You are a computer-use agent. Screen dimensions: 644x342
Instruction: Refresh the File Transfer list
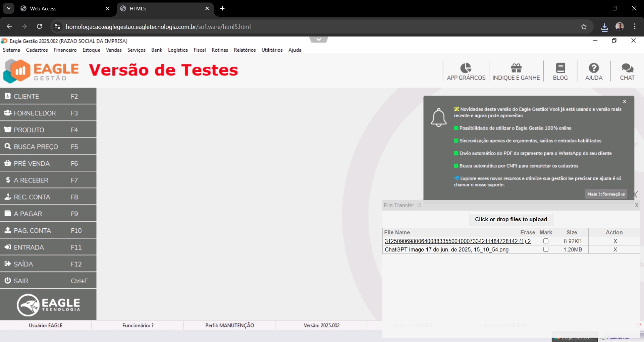tap(419, 205)
